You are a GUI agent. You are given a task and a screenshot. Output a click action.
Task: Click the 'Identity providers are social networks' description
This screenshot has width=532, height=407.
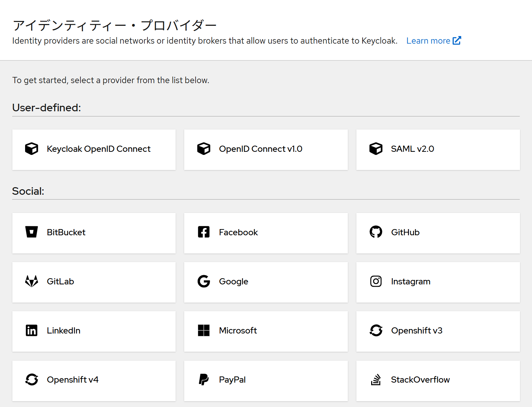click(205, 41)
